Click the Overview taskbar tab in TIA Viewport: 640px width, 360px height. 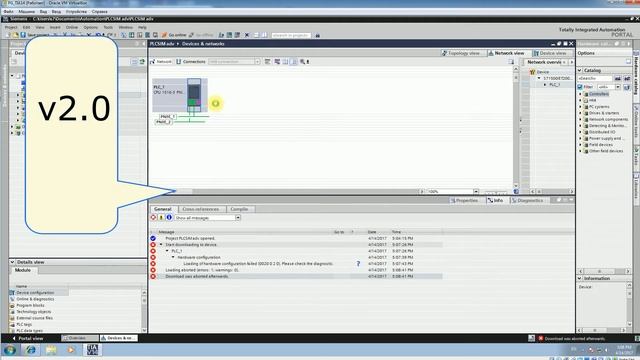80,338
